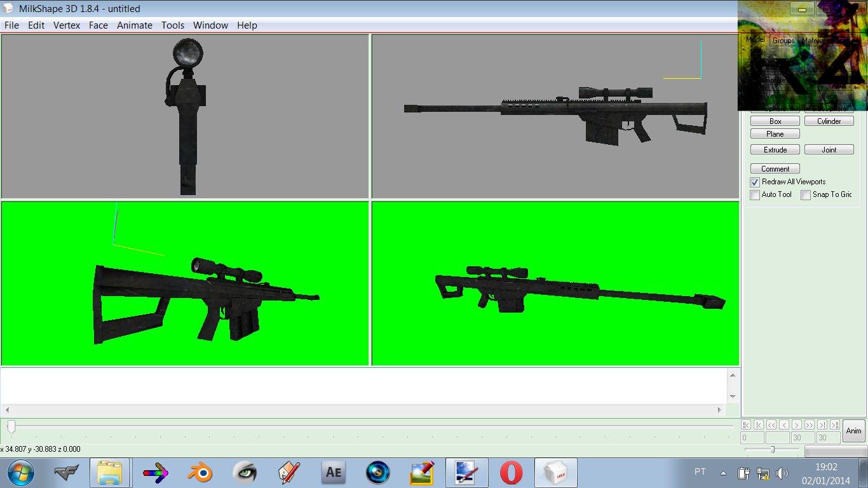The width and height of the screenshot is (868, 488).
Task: Open CrossFire icon in taskbar
Action: pos(66,473)
